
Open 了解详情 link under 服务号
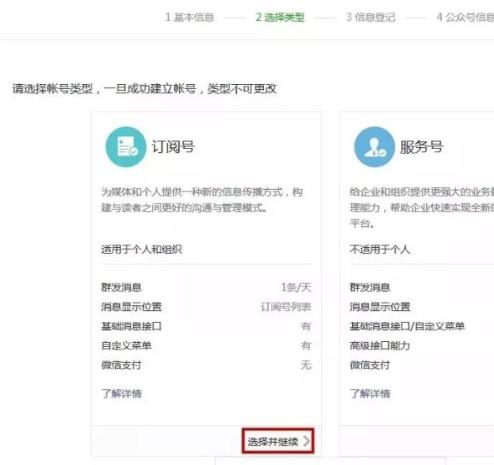click(x=370, y=394)
